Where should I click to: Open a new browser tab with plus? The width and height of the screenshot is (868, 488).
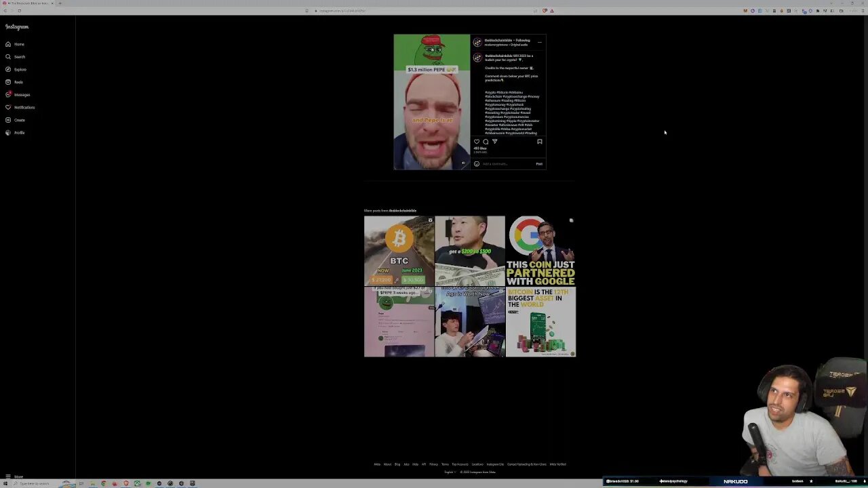[x=60, y=3]
